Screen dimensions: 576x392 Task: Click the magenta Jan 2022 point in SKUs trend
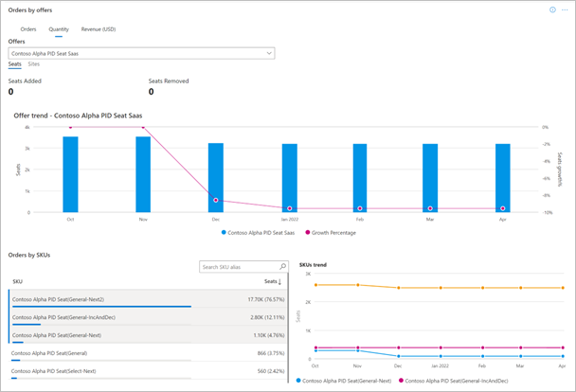441,347
